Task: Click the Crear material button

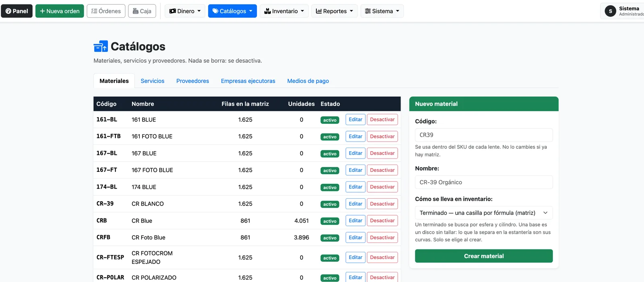Action: click(484, 256)
